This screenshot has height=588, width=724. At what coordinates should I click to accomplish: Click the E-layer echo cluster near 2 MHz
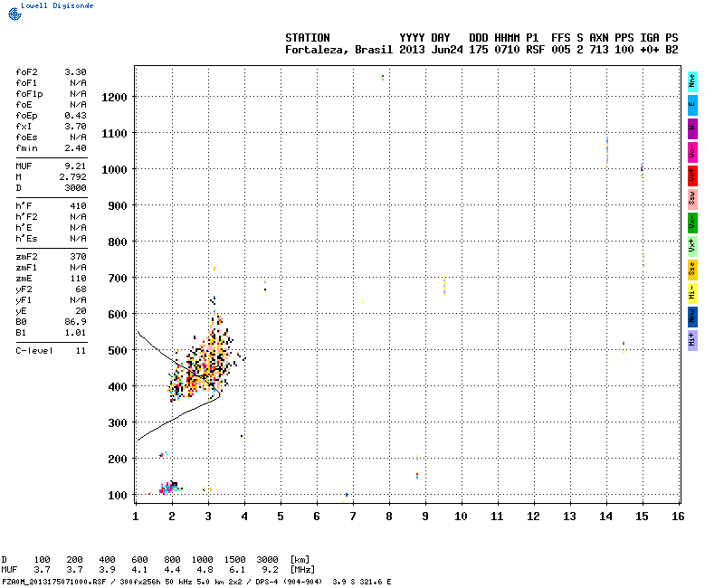[169, 488]
